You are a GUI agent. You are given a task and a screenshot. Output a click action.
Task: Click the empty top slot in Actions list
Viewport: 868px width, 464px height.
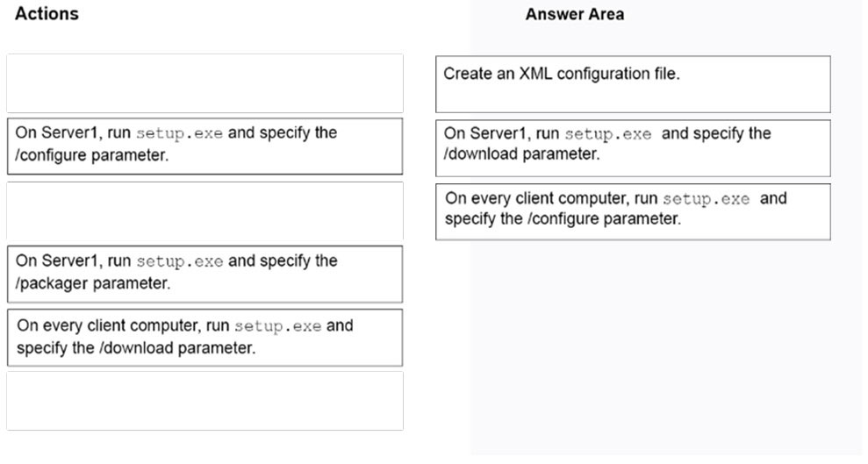204,83
